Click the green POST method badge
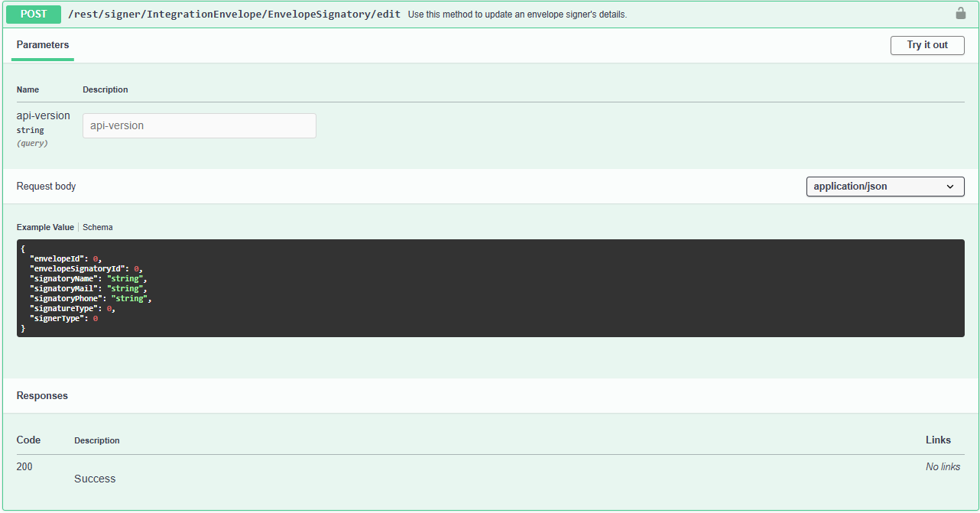980x513 pixels. (33, 14)
